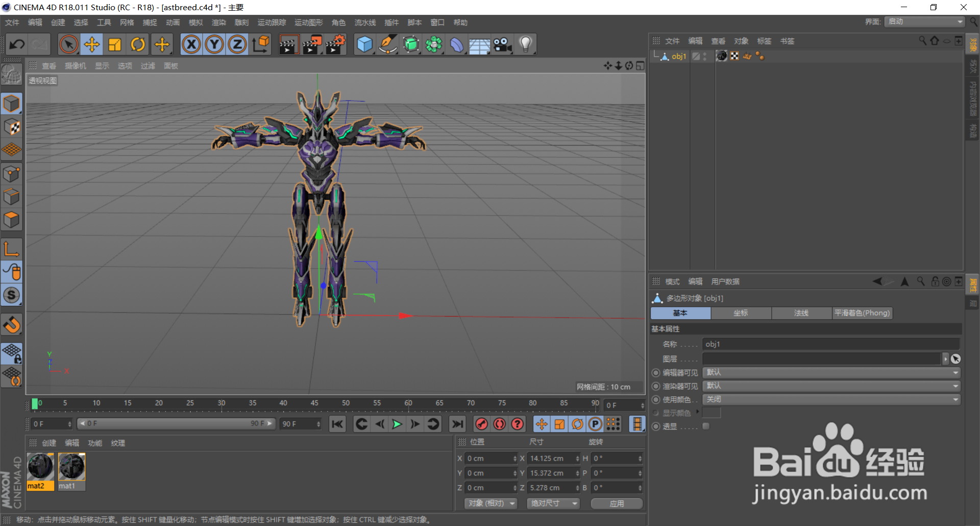Select the Rotate tool icon
This screenshot has height=526, width=980.
pyautogui.click(x=138, y=44)
